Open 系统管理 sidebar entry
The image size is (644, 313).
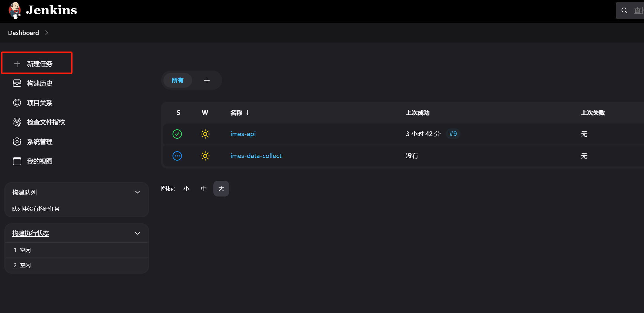tap(40, 142)
